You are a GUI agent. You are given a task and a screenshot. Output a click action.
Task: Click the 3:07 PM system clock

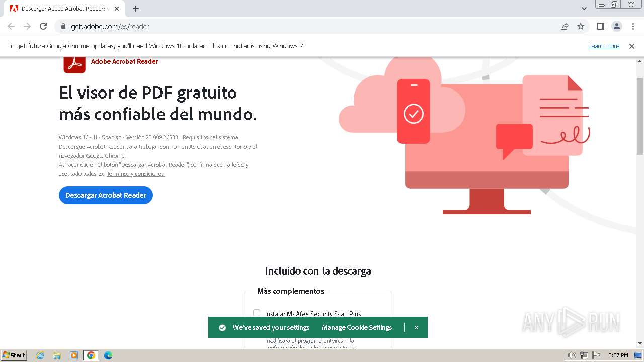tap(618, 355)
